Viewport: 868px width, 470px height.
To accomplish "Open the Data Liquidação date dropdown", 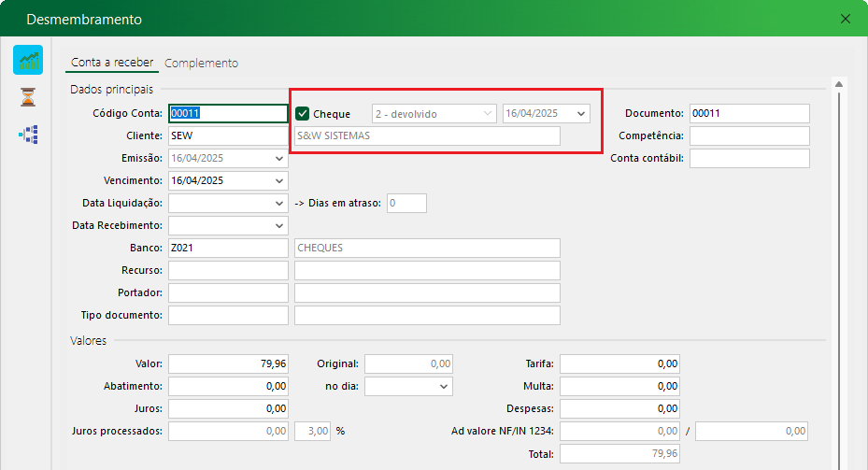I will tap(279, 203).
